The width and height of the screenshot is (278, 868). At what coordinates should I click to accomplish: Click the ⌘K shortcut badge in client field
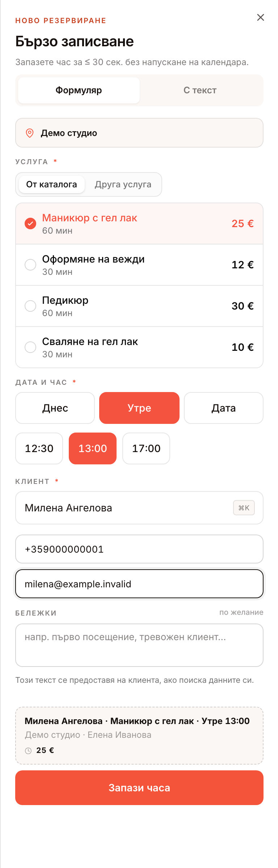pyautogui.click(x=244, y=508)
